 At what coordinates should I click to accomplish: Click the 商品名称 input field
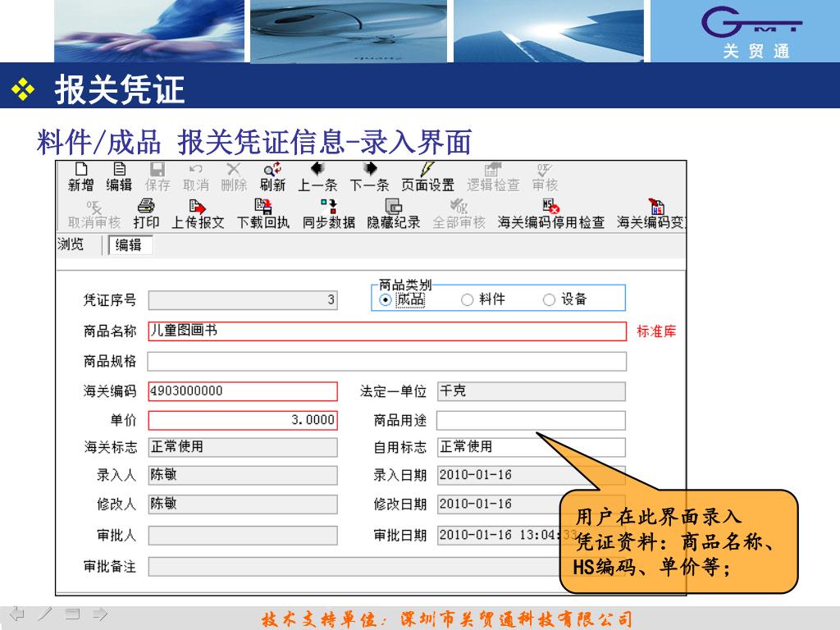(387, 331)
